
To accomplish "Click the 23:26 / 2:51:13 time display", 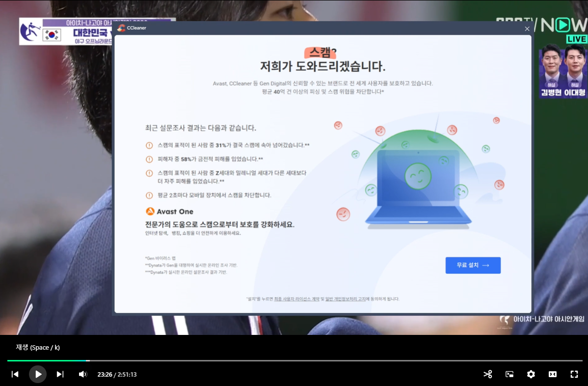I will (x=117, y=374).
